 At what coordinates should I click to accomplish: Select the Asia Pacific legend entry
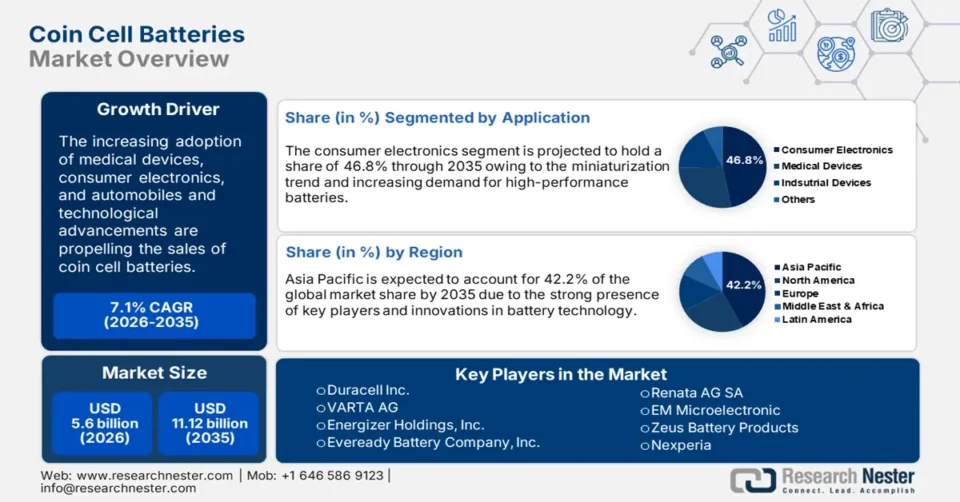(x=811, y=267)
